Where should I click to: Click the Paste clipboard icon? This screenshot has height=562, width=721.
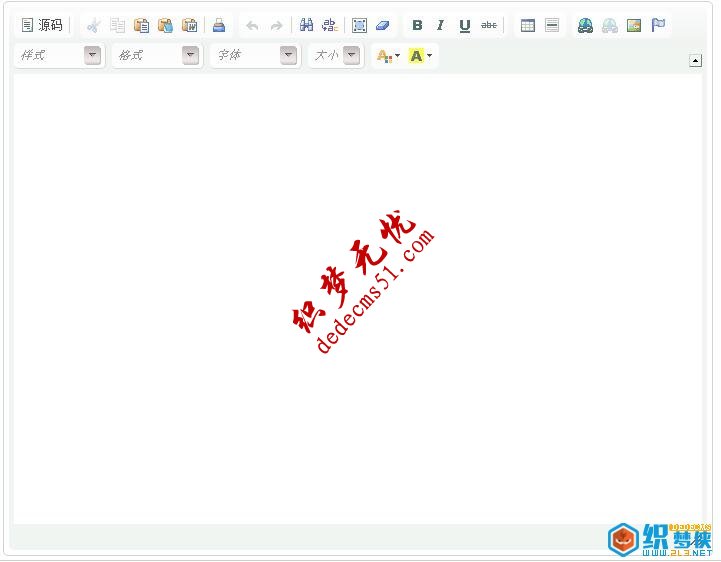(x=142, y=25)
